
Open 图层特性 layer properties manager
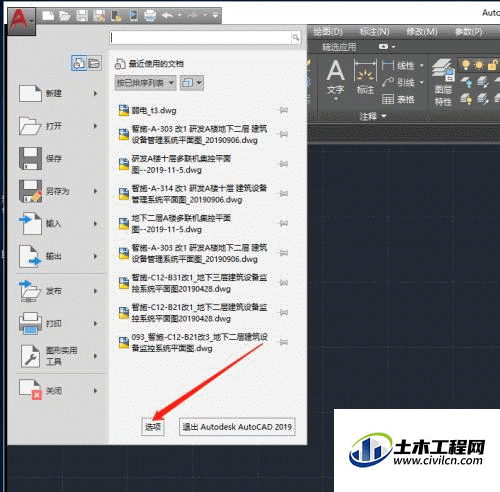coord(443,83)
